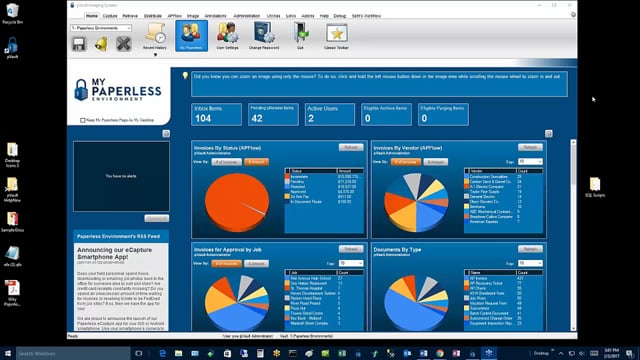Image resolution: width=640 pixels, height=360 pixels.
Task: Click the Invoices By Status pie chart
Action: [237, 202]
